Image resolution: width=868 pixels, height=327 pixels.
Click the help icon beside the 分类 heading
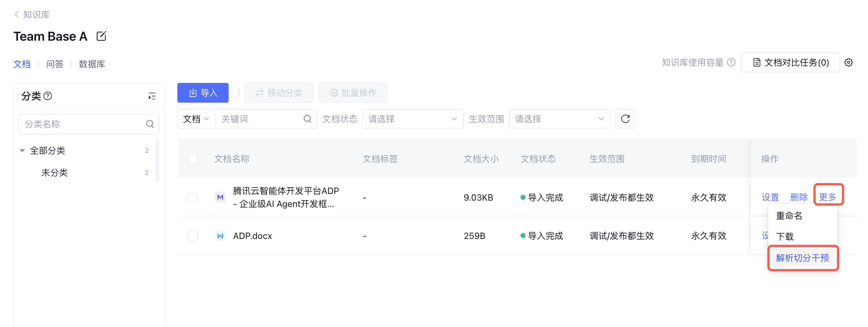[48, 96]
